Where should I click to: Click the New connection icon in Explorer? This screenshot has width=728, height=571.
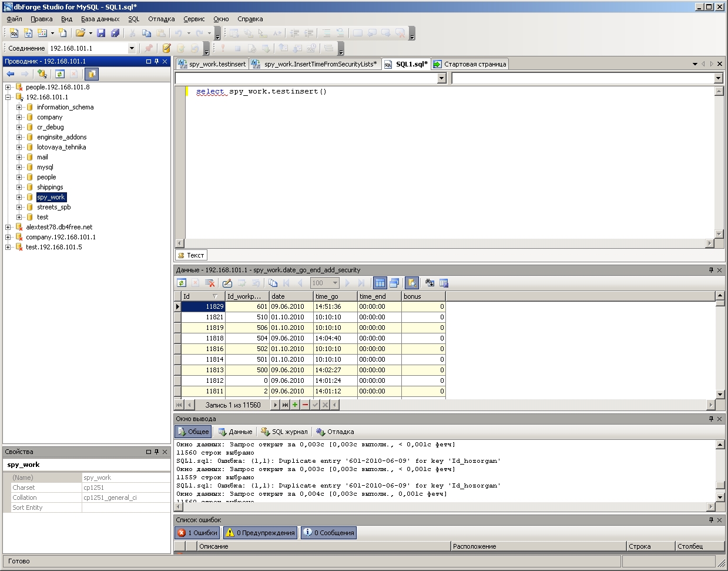point(42,74)
